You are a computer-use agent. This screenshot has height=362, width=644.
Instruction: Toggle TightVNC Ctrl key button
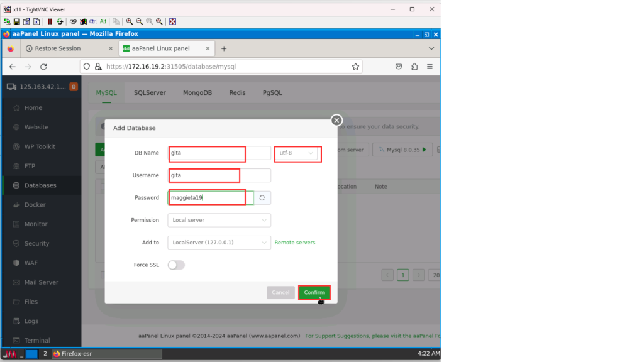[93, 21]
